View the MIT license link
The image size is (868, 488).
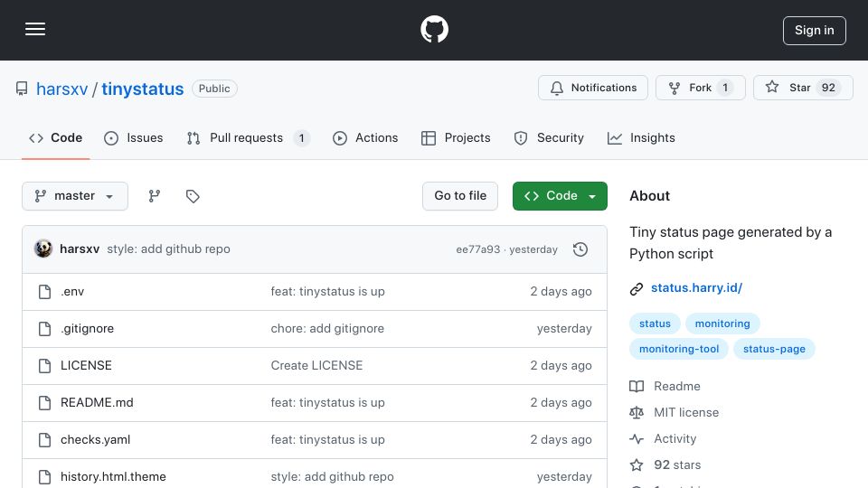[x=675, y=413]
